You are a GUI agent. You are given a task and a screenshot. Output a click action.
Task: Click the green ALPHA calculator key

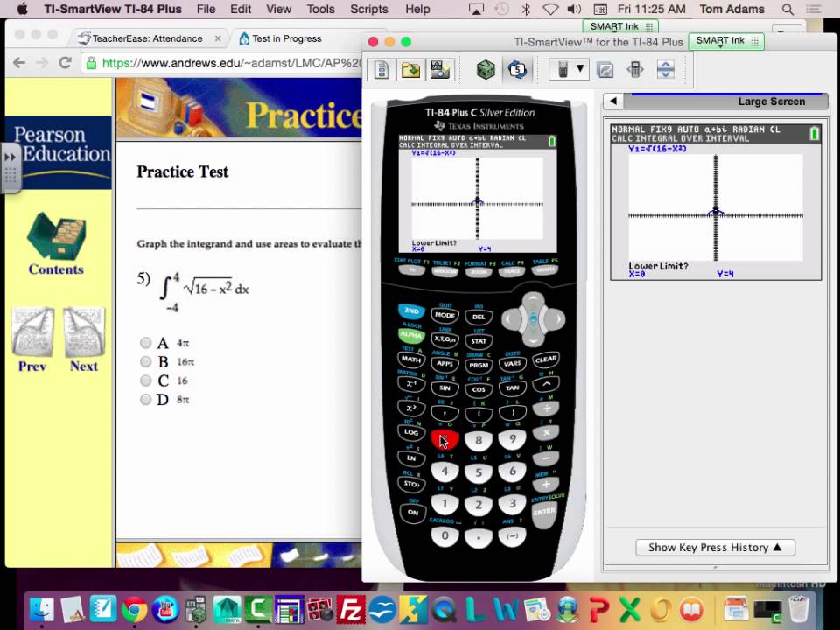pyautogui.click(x=411, y=335)
